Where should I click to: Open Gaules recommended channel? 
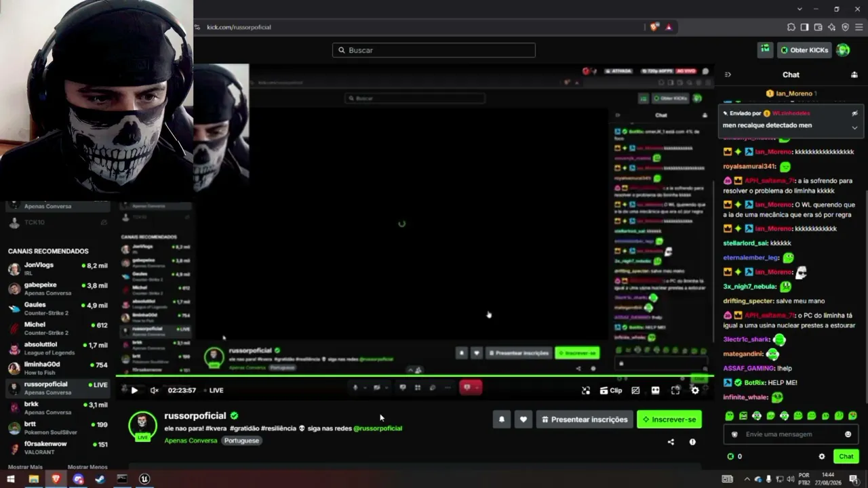(x=58, y=308)
